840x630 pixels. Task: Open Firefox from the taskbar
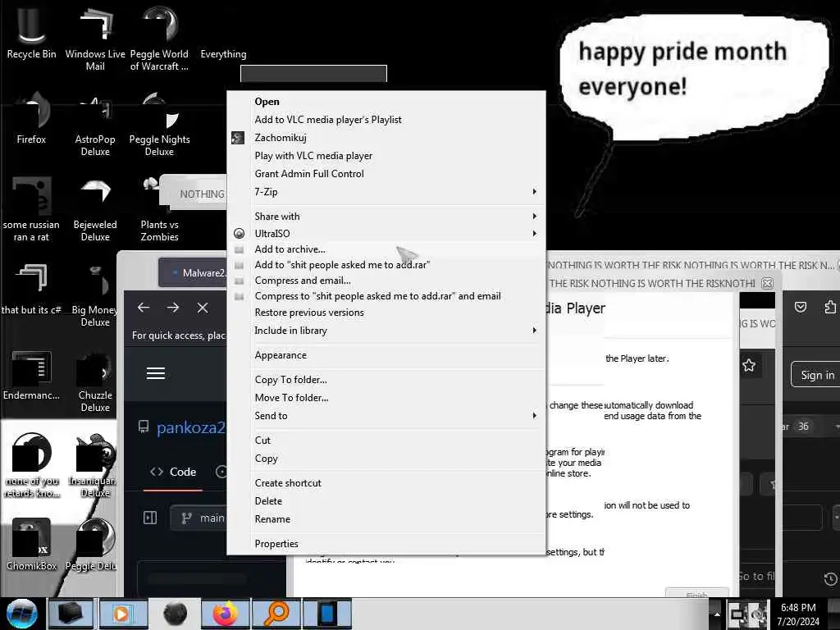pyautogui.click(x=226, y=614)
